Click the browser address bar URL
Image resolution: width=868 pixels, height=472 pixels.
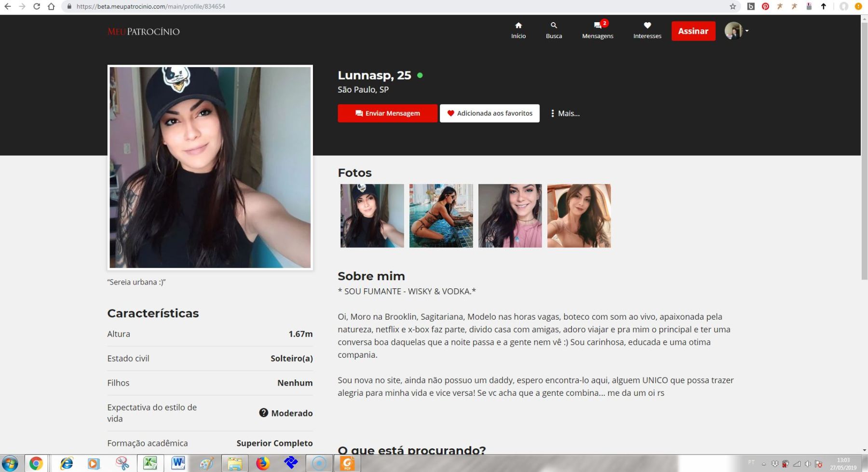point(150,6)
